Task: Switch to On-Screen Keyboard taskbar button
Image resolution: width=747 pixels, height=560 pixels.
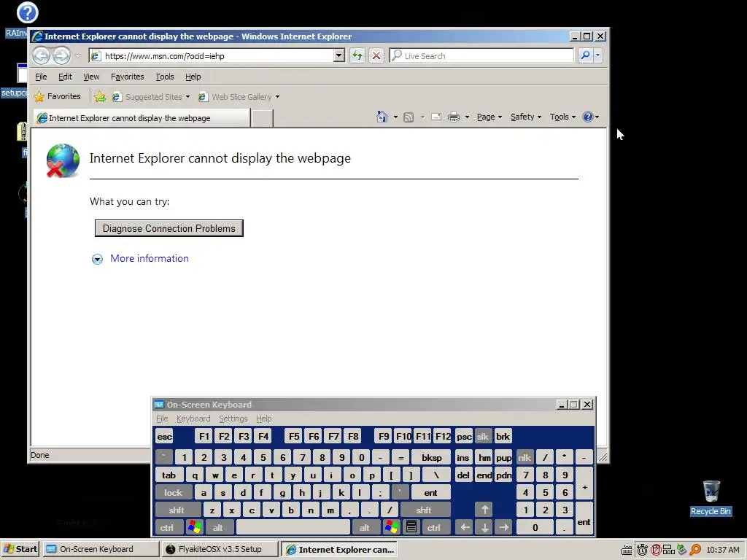Action: [x=101, y=549]
